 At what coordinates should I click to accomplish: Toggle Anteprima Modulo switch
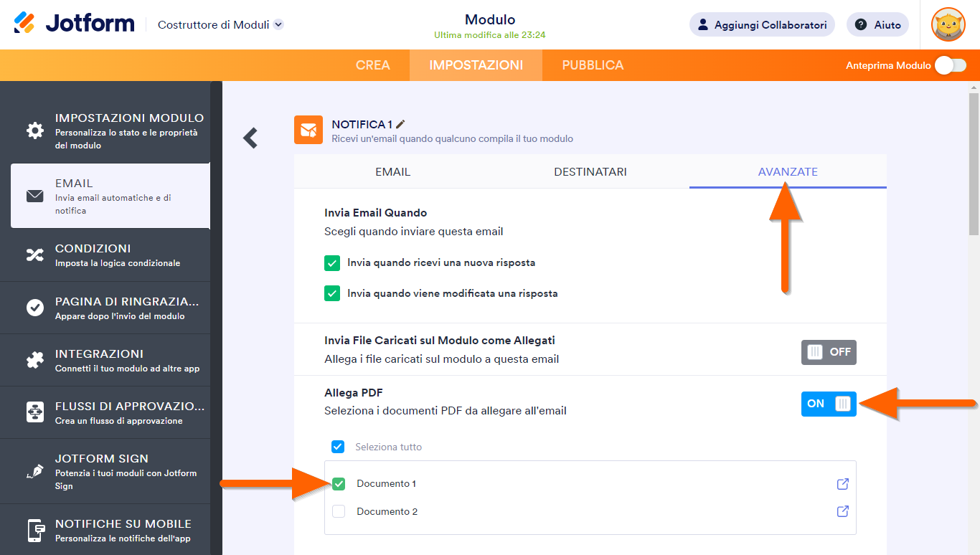[x=950, y=65]
